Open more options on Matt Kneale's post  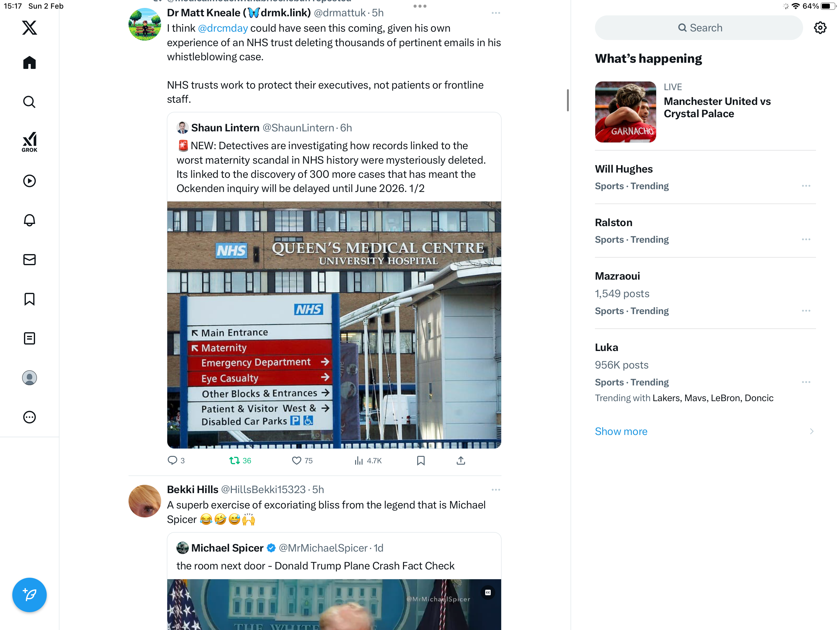coord(496,13)
